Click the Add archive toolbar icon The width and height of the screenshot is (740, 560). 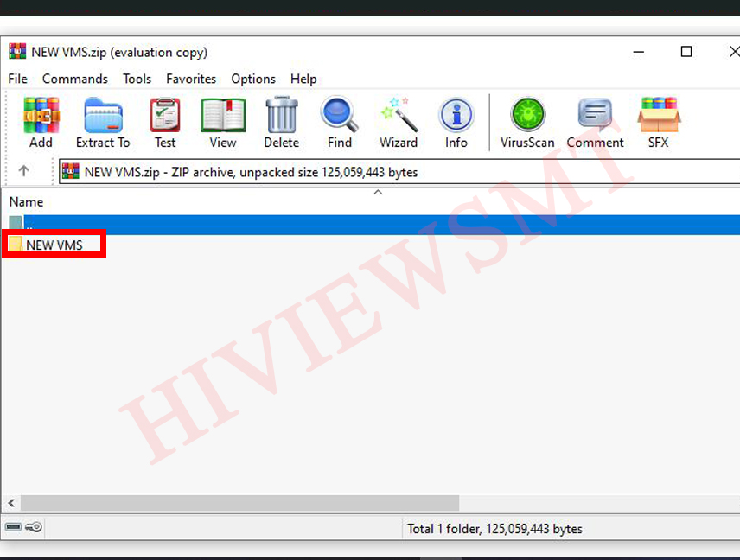[x=41, y=122]
